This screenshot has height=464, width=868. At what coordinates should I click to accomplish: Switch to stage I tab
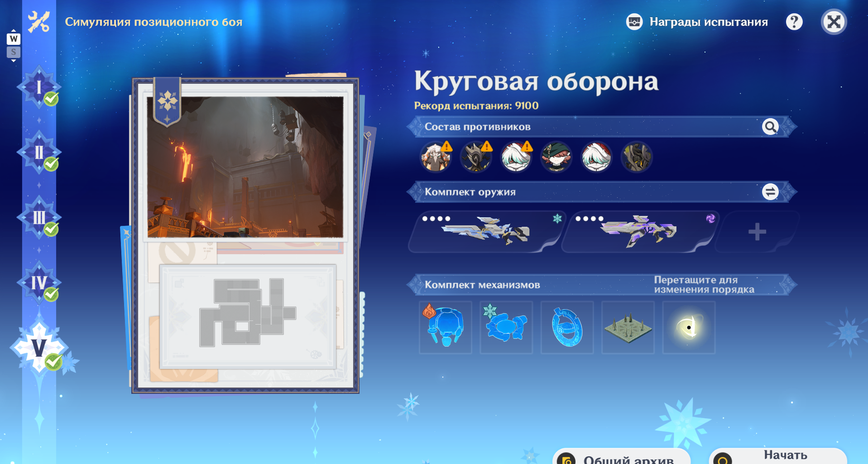click(x=39, y=88)
